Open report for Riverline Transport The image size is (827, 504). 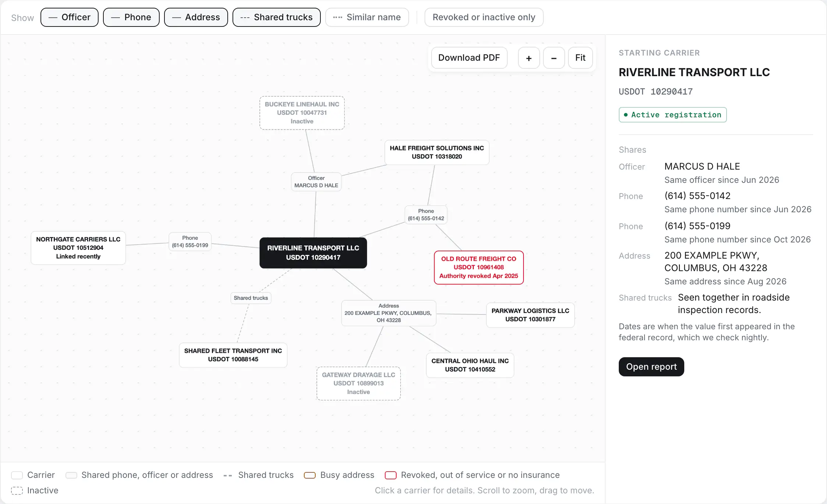(x=652, y=367)
